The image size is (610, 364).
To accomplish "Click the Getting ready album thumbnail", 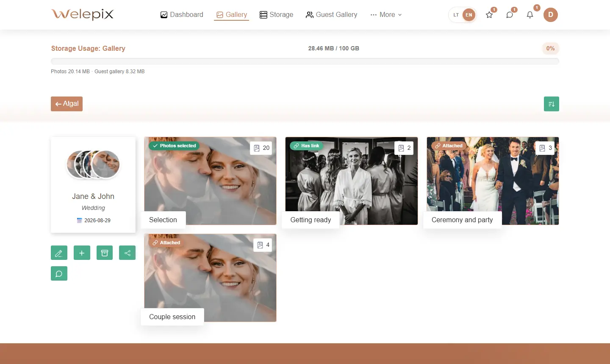I will tap(352, 181).
